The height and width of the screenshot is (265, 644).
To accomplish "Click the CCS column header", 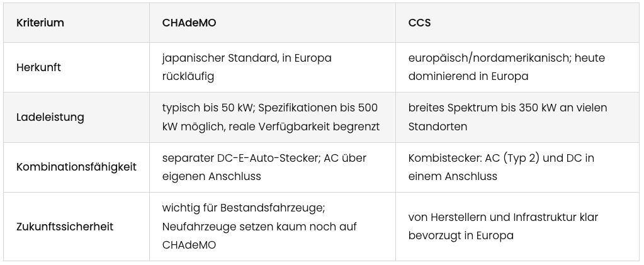I will tap(419, 23).
